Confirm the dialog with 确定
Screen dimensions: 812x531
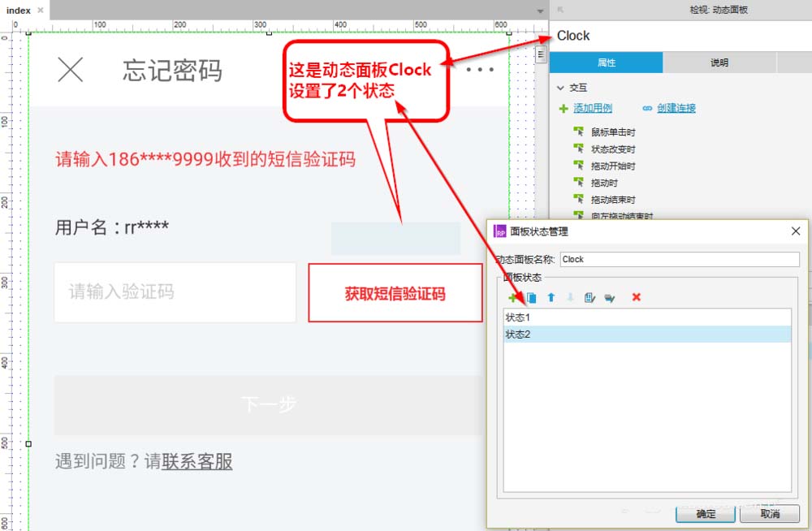click(706, 514)
